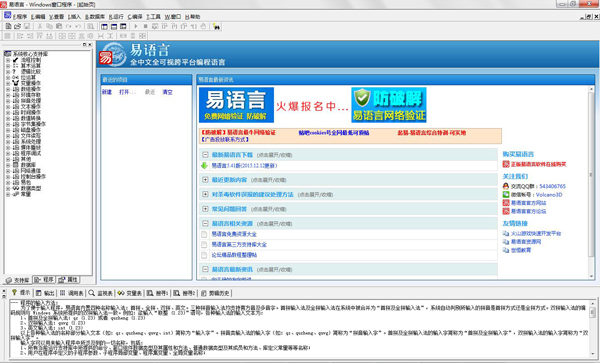
Task: Expand the 系统处理 tree node
Action: tap(8, 142)
